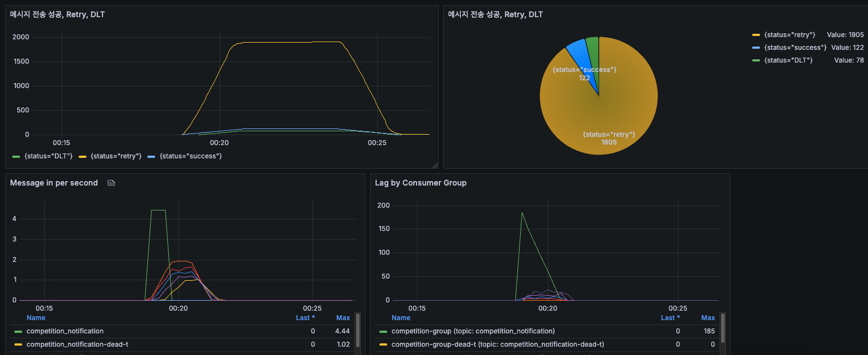Click the Message in per second legend scrollbar

[x=358, y=331]
